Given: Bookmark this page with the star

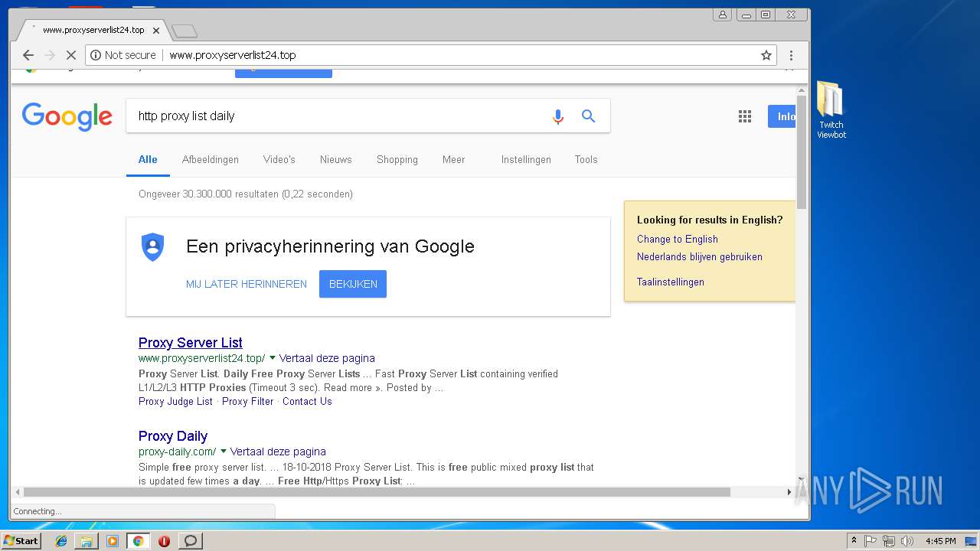Looking at the screenshot, I should [x=766, y=55].
